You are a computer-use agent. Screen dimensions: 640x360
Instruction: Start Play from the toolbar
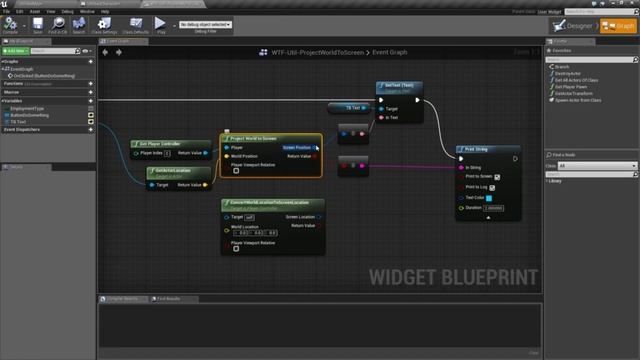click(160, 23)
